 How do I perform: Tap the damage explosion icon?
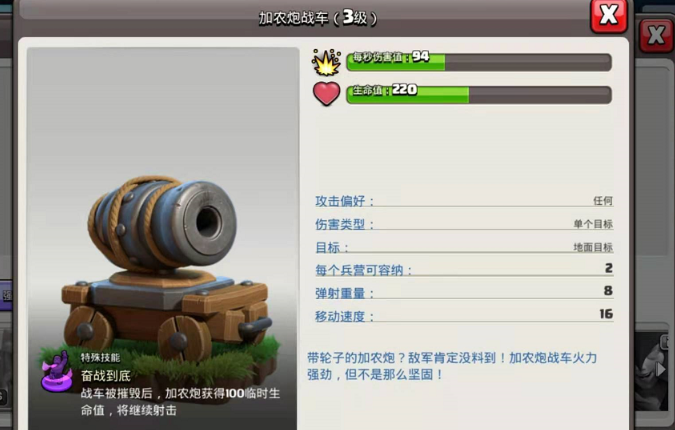[326, 63]
